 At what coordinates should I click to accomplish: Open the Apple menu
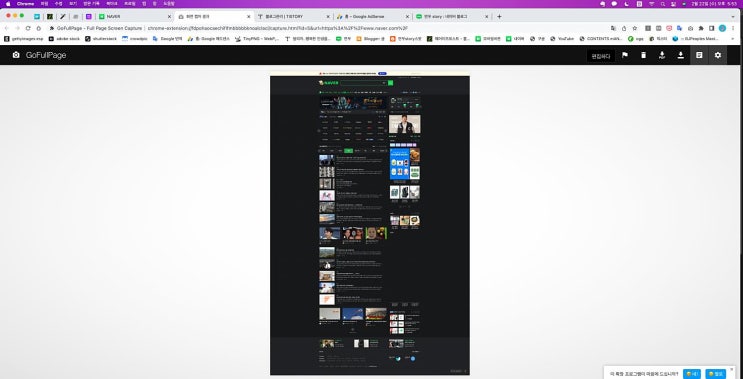[8, 4]
